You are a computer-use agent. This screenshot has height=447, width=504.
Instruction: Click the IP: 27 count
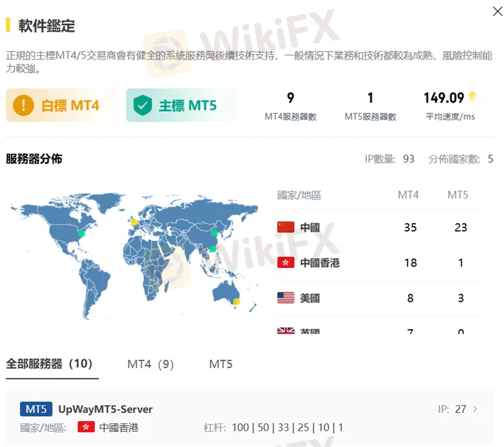click(x=452, y=409)
